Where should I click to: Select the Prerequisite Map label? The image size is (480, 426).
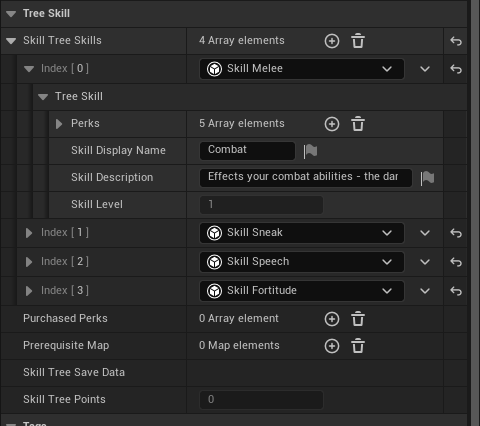[x=66, y=345]
